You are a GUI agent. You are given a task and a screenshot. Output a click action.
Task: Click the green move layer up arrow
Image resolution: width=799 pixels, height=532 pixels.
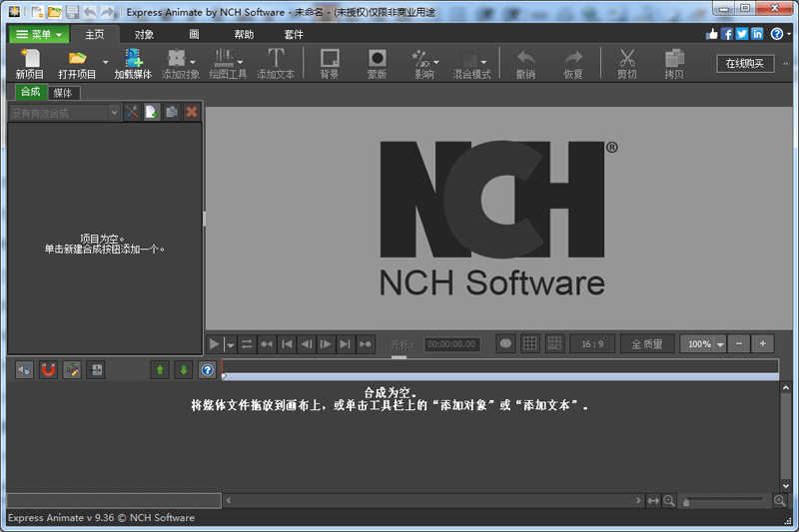[160, 370]
